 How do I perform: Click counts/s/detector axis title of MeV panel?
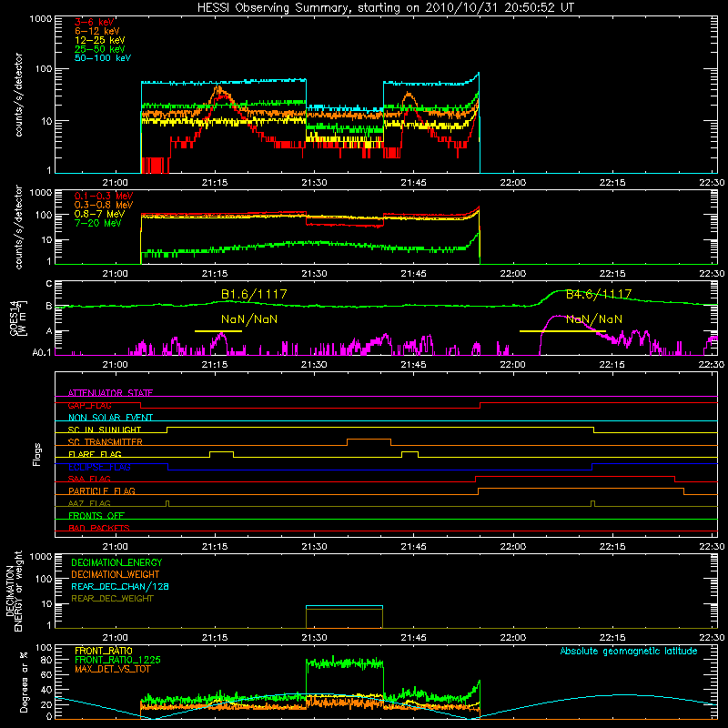click(18, 227)
